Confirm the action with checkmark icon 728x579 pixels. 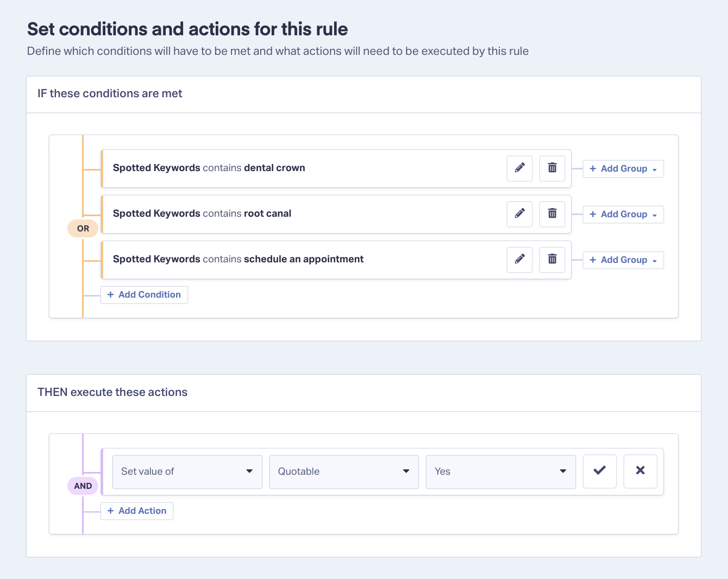tap(600, 471)
